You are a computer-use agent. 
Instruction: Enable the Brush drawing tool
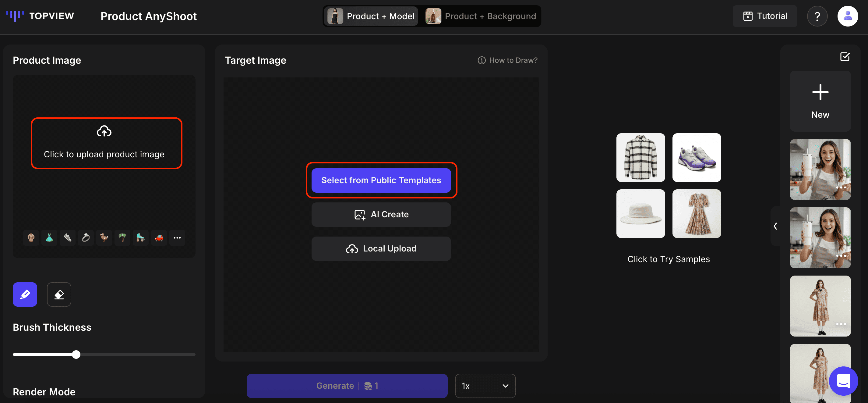coord(25,294)
